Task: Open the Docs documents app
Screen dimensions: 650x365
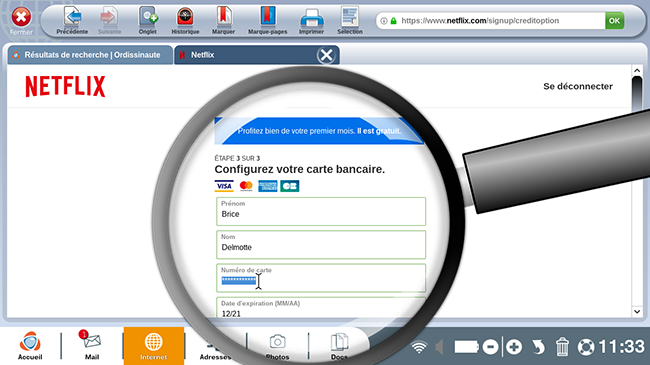Action: click(339, 346)
